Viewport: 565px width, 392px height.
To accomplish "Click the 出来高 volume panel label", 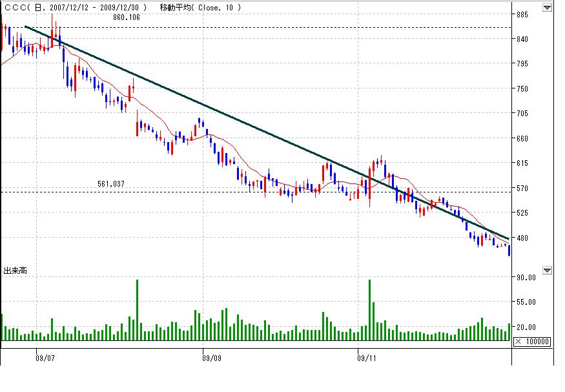I will 15,271.
